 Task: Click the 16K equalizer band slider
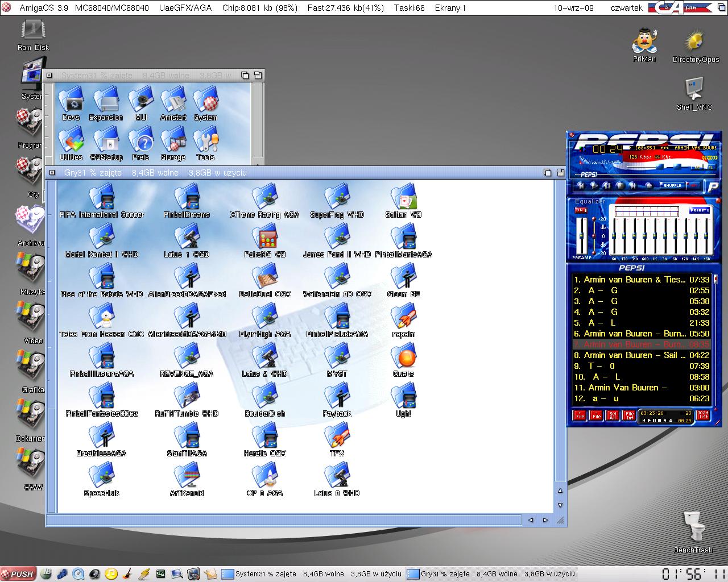(x=706, y=236)
